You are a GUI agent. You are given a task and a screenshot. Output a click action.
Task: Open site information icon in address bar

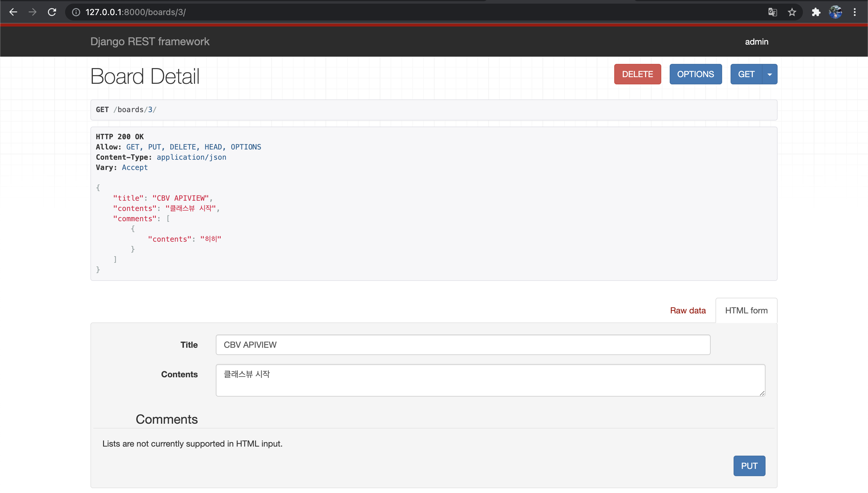tap(76, 12)
